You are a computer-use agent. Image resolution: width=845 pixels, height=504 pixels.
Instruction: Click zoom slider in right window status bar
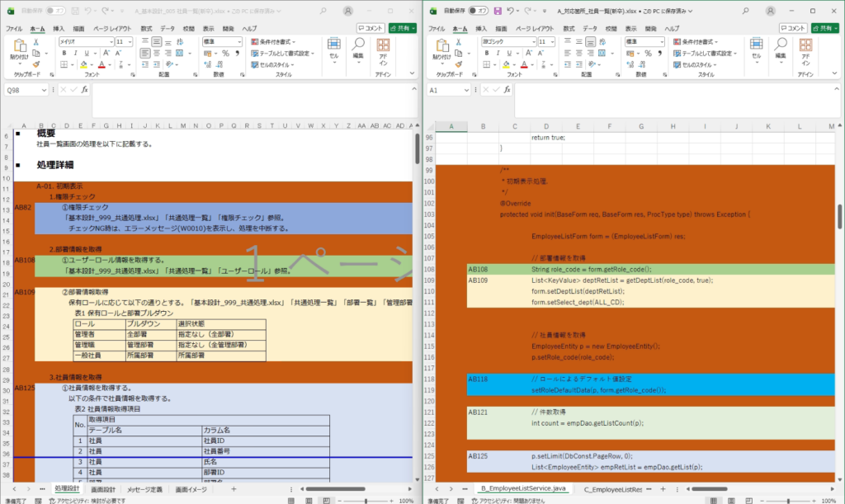tap(788, 501)
